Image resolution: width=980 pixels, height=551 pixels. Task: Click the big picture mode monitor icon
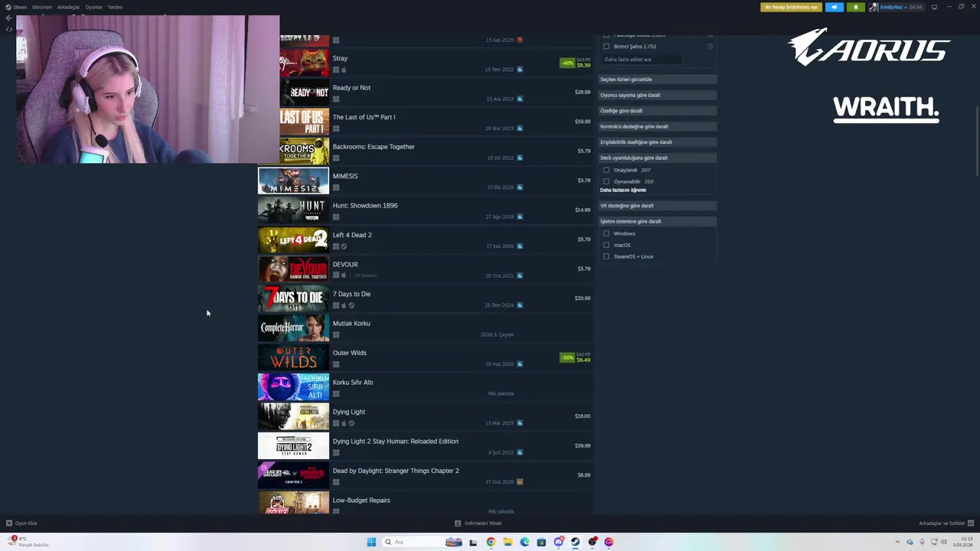point(934,7)
